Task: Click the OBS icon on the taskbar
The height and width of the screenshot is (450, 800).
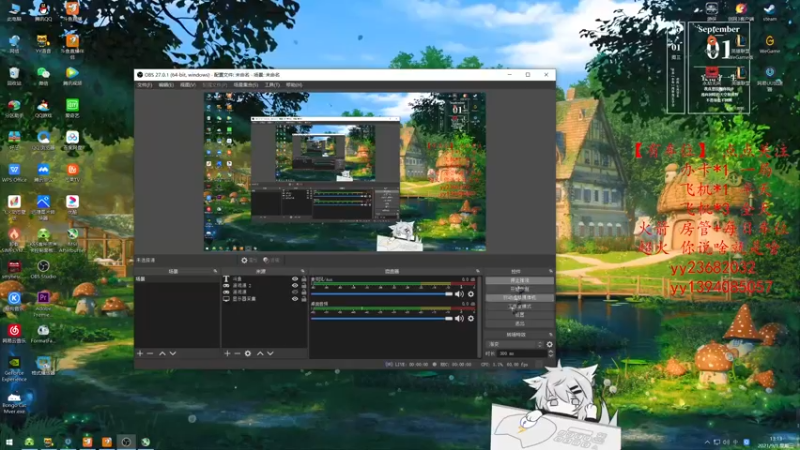Action: [126, 442]
